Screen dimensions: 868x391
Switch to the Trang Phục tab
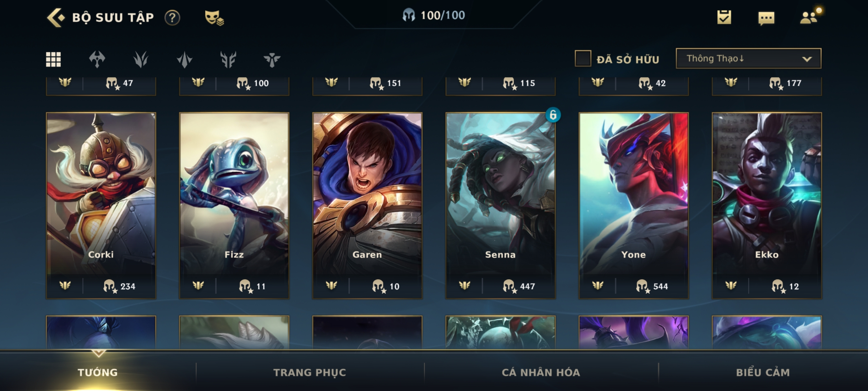pos(310,372)
